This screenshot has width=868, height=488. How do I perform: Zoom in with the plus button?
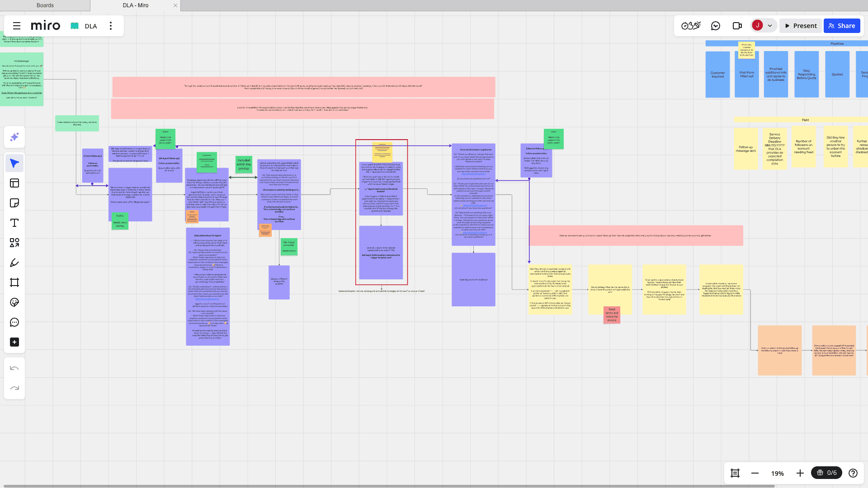pyautogui.click(x=800, y=473)
